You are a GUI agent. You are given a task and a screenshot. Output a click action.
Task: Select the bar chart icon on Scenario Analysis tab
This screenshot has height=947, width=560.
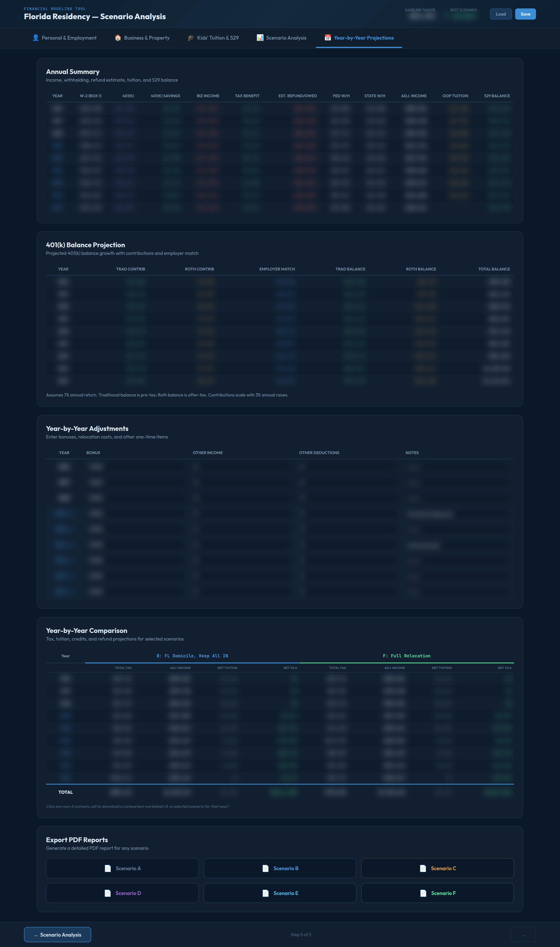pyautogui.click(x=260, y=37)
